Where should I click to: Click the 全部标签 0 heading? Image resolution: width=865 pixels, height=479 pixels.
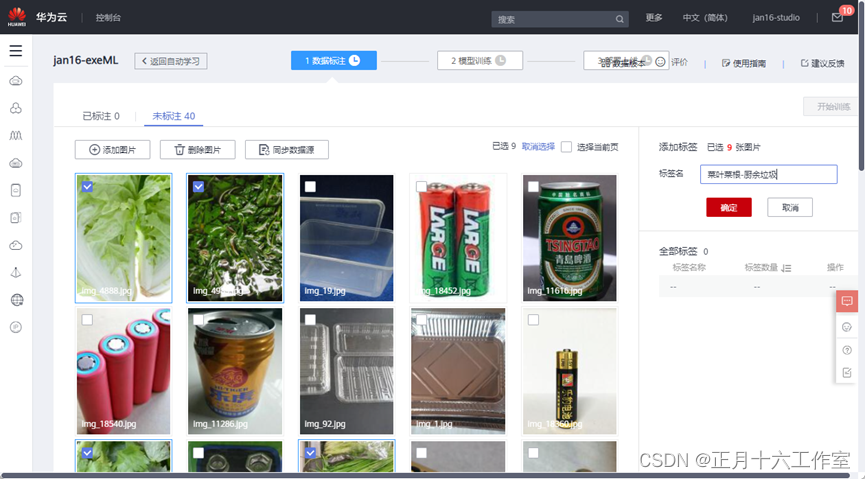[x=684, y=252]
